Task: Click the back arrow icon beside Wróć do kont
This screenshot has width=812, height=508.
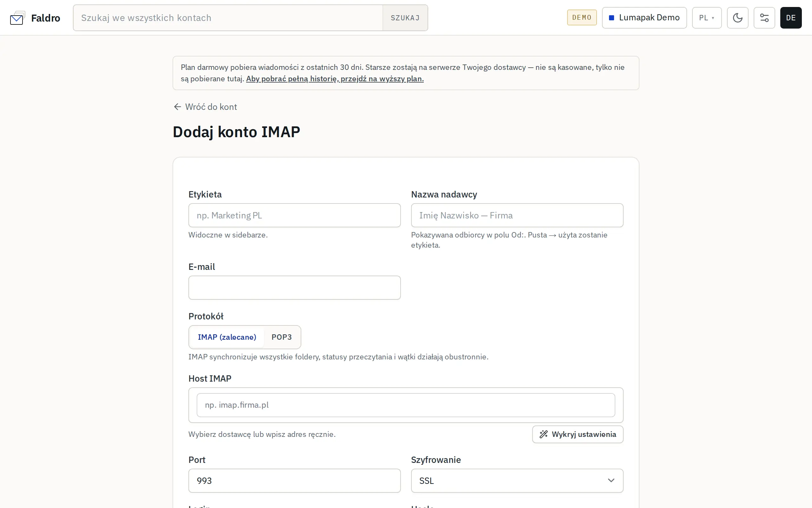Action: tap(178, 107)
